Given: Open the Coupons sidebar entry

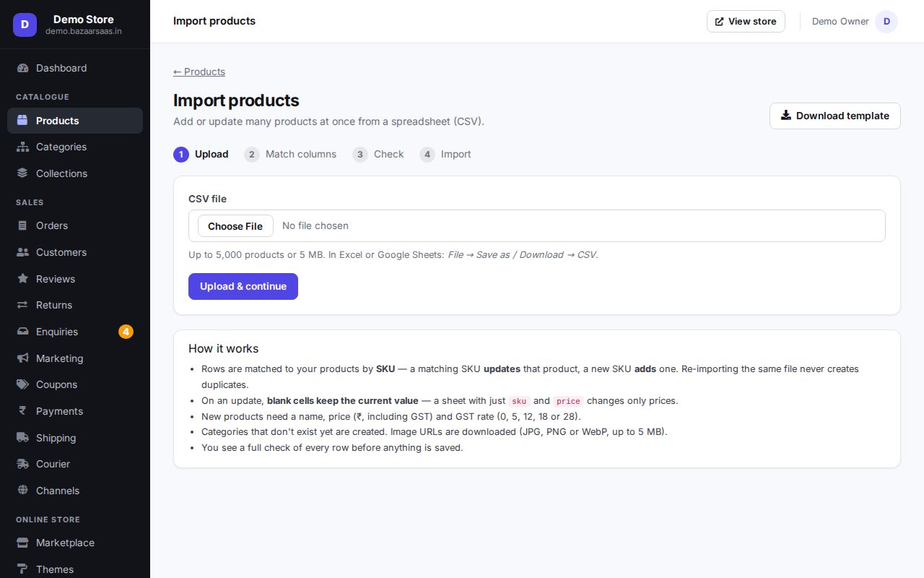Looking at the screenshot, I should 75,384.
